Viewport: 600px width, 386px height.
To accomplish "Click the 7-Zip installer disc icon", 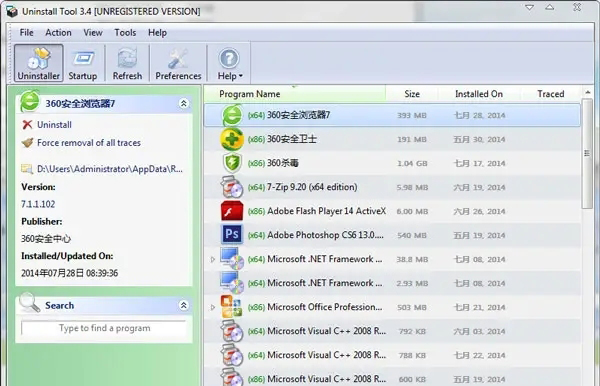I will click(232, 187).
